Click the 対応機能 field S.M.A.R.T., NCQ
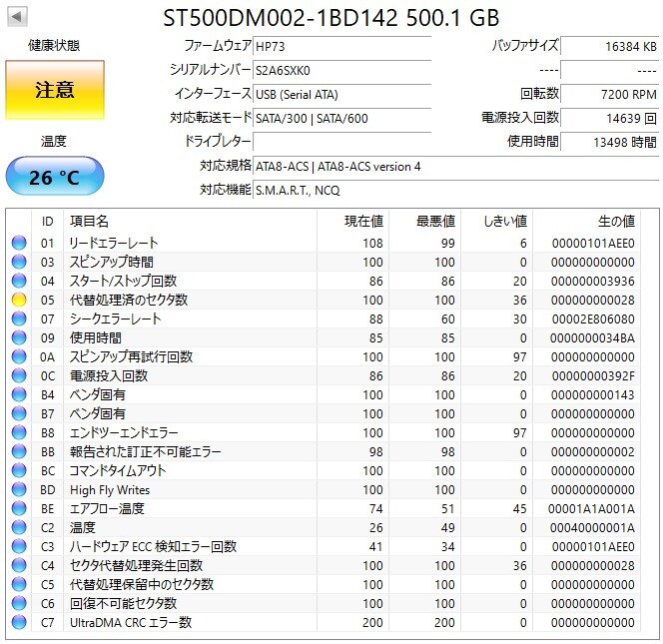 pyautogui.click(x=455, y=190)
